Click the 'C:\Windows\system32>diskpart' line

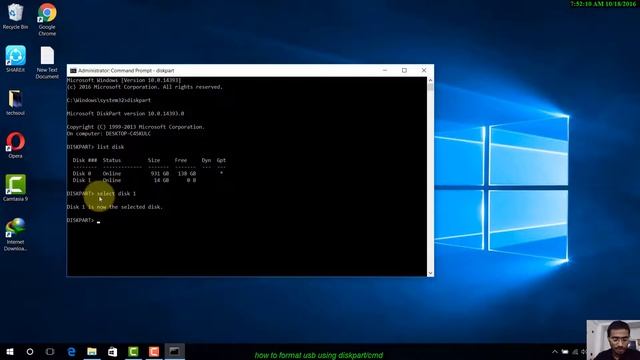(109, 100)
